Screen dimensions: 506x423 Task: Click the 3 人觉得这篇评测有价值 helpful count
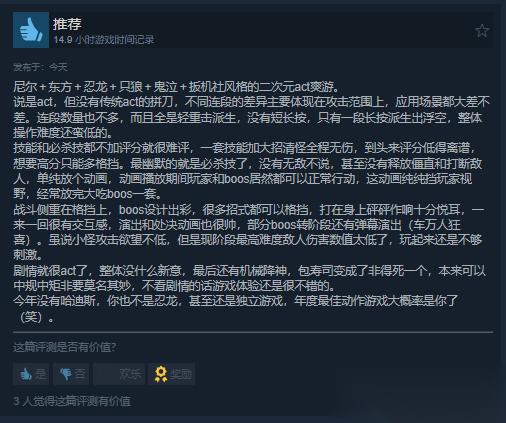(72, 401)
